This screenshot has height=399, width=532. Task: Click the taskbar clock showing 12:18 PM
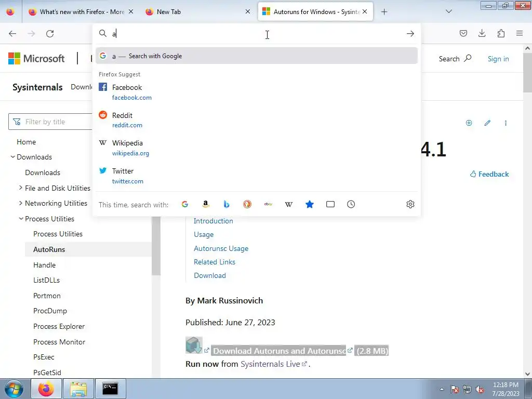(x=506, y=389)
